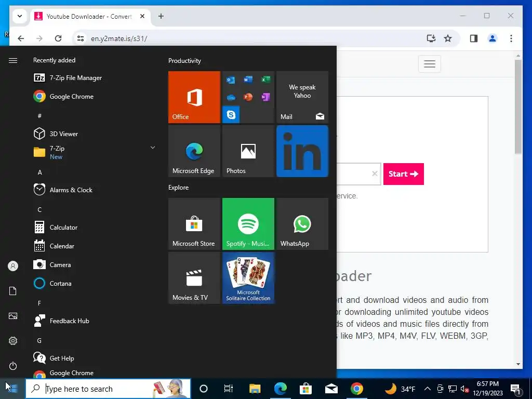Image resolution: width=532 pixels, height=399 pixels.
Task: Show hidden system tray icons
Action: click(428, 389)
